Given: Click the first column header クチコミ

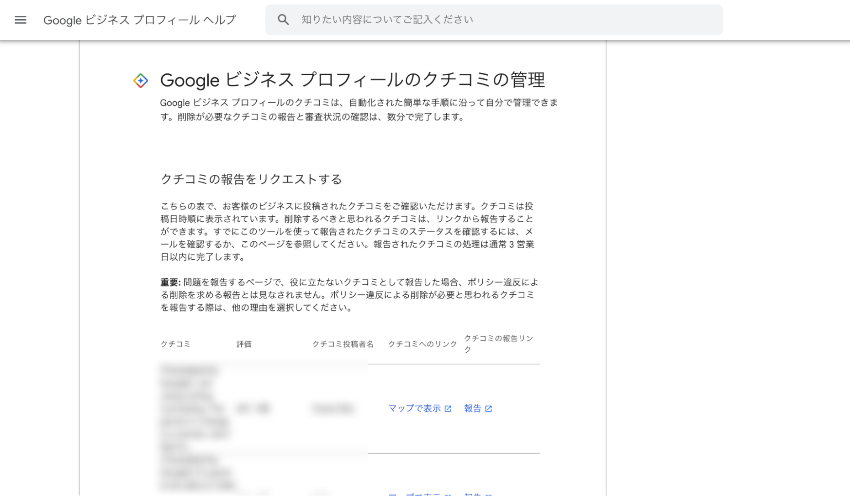Looking at the screenshot, I should coord(175,344).
